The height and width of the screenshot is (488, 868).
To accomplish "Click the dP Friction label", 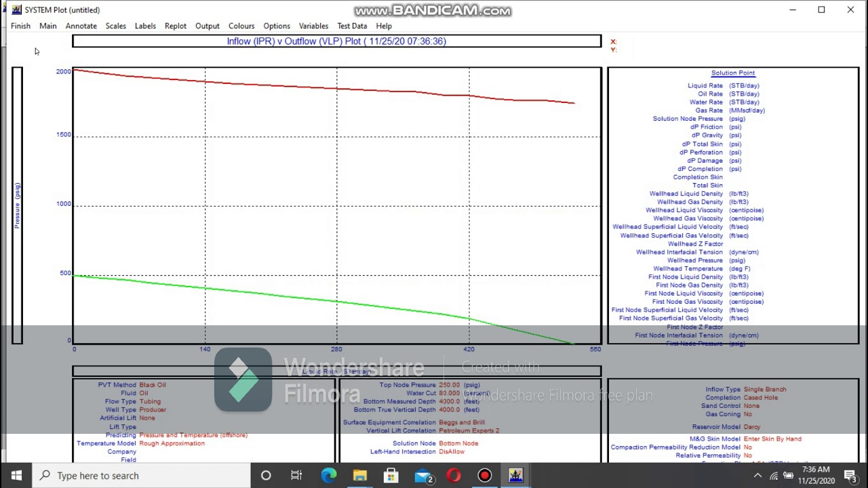I will 706,127.
